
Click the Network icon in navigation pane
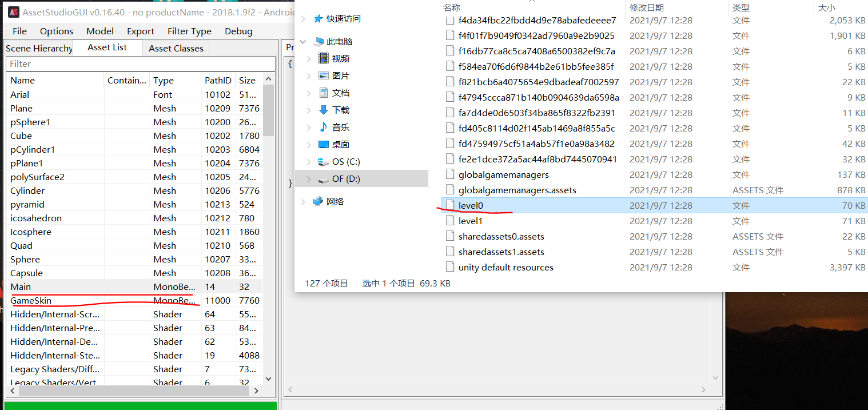pyautogui.click(x=318, y=201)
